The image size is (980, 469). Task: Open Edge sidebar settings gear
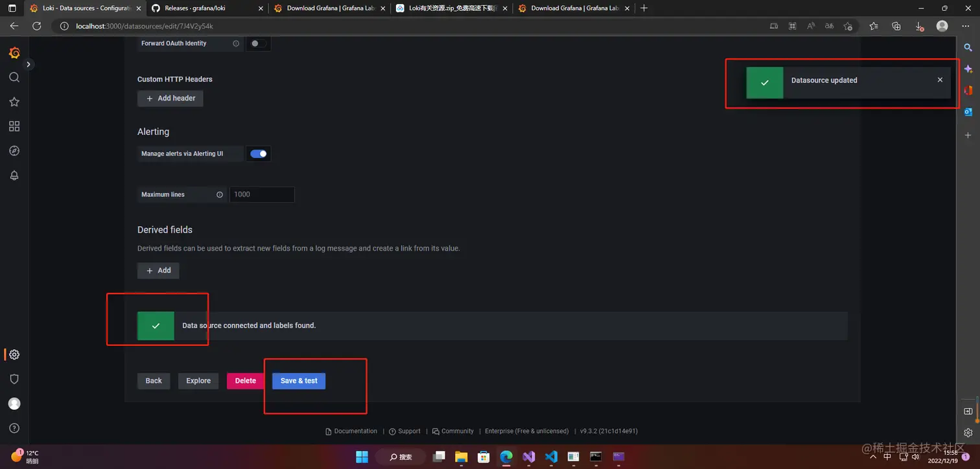click(968, 433)
